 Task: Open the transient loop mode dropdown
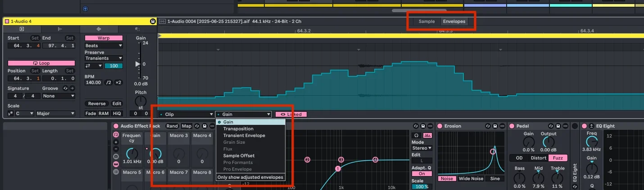tap(94, 66)
